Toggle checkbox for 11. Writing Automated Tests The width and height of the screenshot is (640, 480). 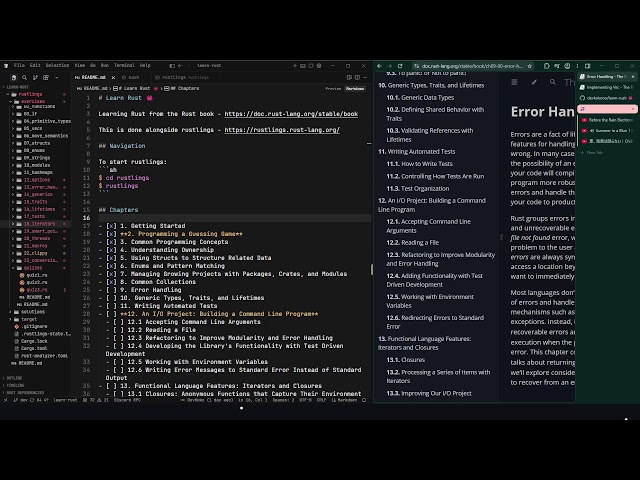pyautogui.click(x=111, y=306)
